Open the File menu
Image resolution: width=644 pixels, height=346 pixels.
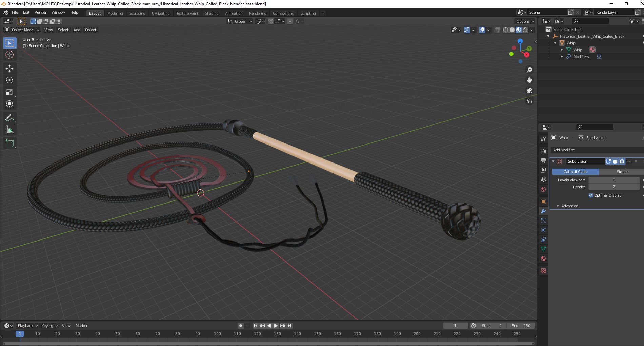[15, 12]
